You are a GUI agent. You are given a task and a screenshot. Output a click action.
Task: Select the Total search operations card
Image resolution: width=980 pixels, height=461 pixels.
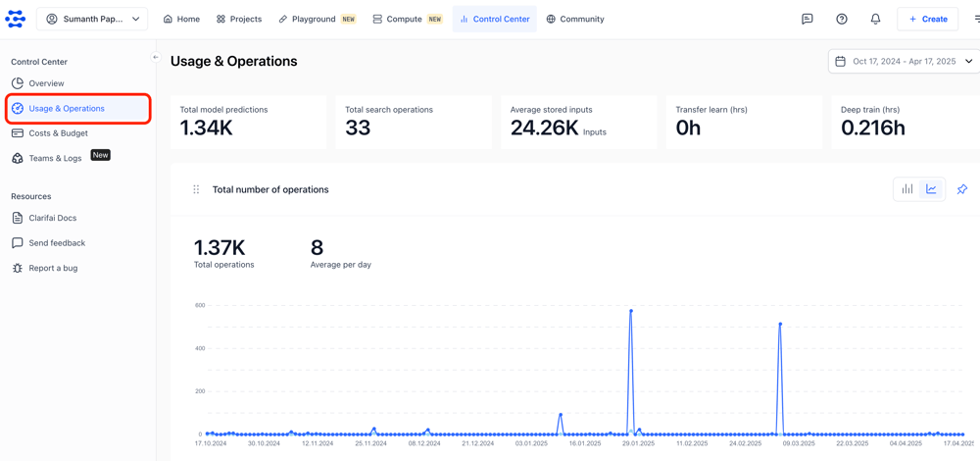coord(413,123)
